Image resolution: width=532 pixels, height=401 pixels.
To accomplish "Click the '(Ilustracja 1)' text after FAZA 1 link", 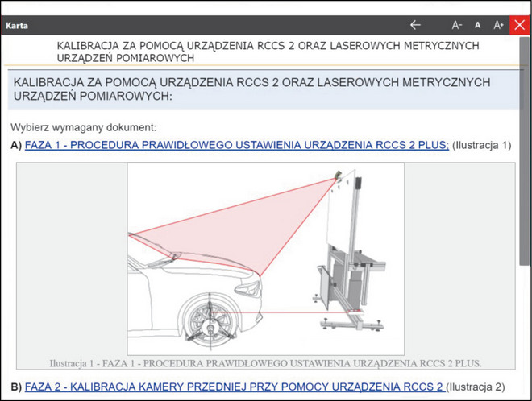I will pos(482,146).
